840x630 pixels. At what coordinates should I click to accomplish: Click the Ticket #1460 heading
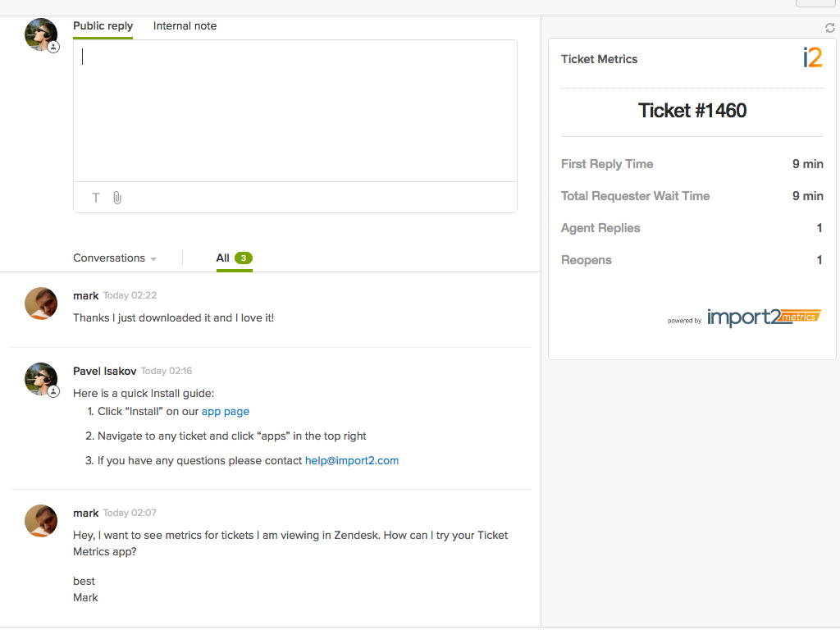pos(692,111)
